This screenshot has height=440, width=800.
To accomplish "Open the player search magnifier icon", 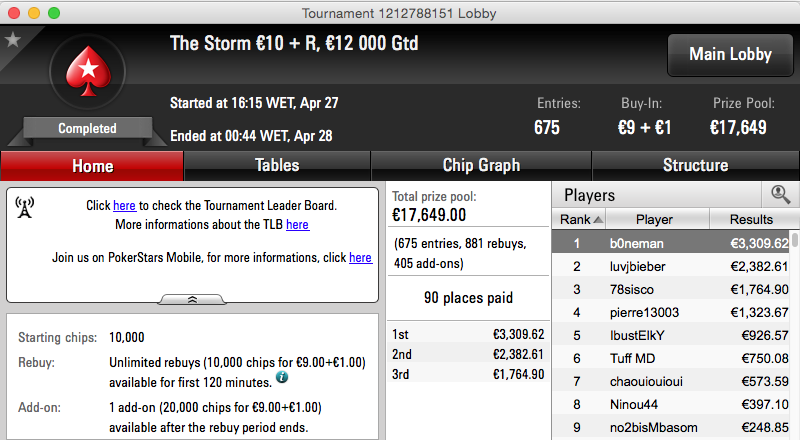I will 780,194.
